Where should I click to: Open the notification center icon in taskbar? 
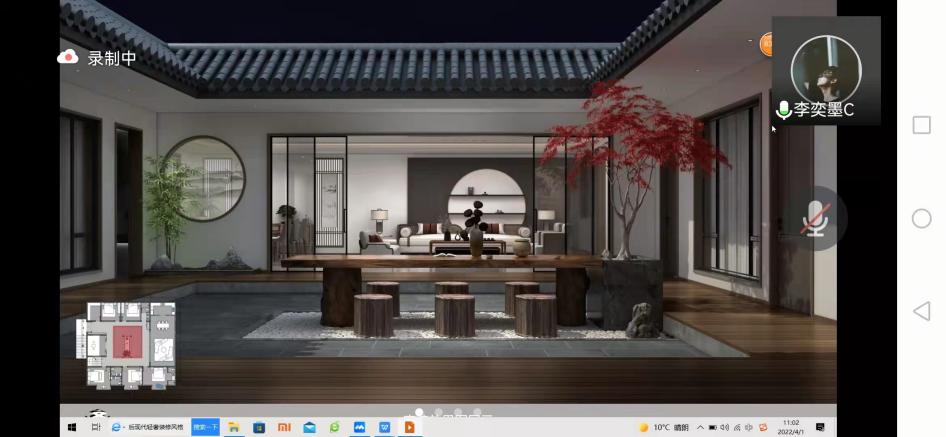821,427
